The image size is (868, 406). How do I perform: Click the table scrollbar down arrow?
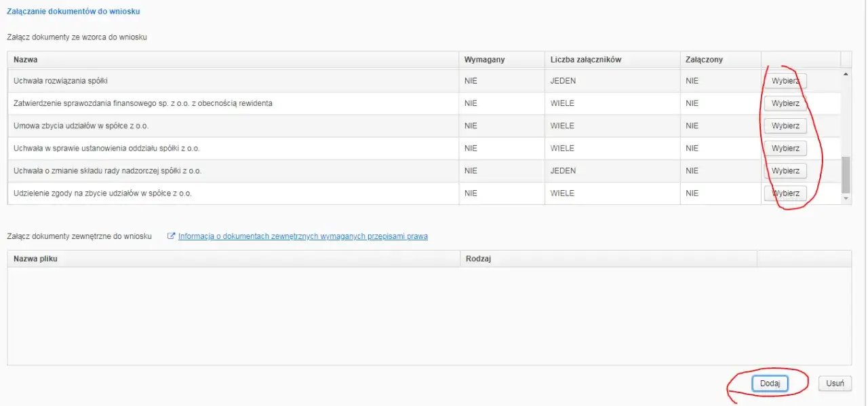coord(846,198)
